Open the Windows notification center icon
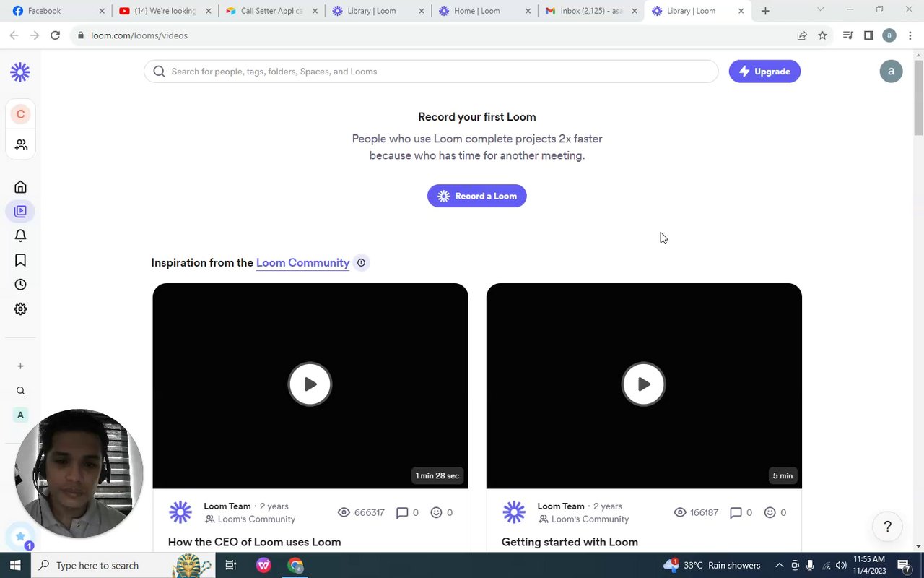 pyautogui.click(x=905, y=565)
